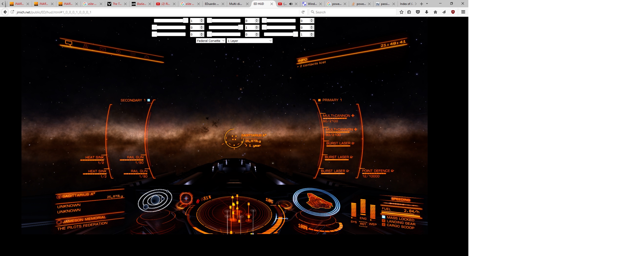Close the EDuardo tab
The image size is (644, 256).
[223, 4]
